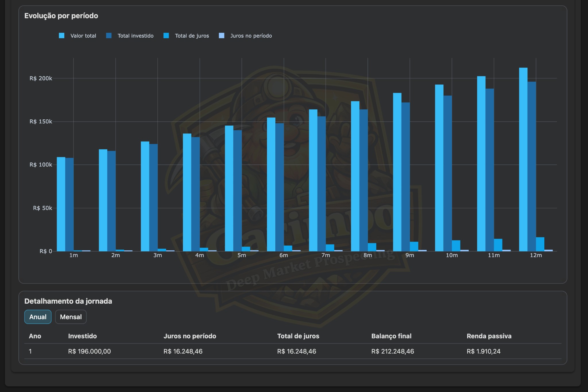Image resolution: width=588 pixels, height=392 pixels.
Task: Click the 10m Total investido bar
Action: pyautogui.click(x=448, y=173)
